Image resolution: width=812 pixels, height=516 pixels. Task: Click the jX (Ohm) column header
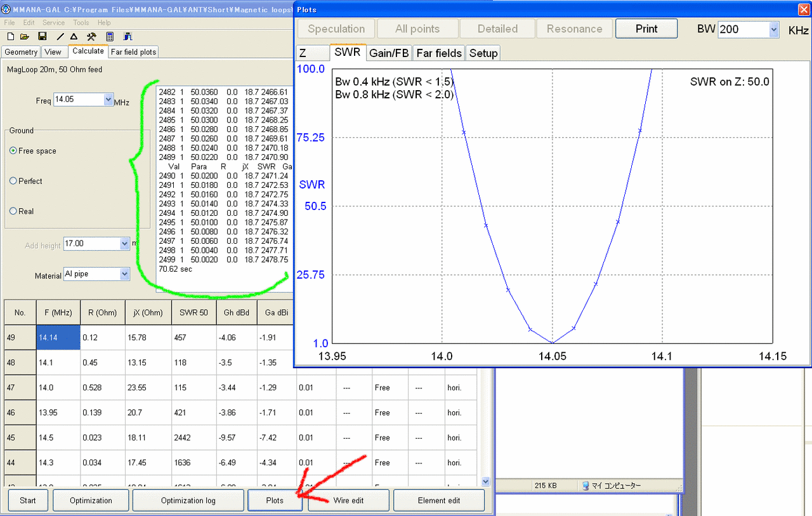148,312
